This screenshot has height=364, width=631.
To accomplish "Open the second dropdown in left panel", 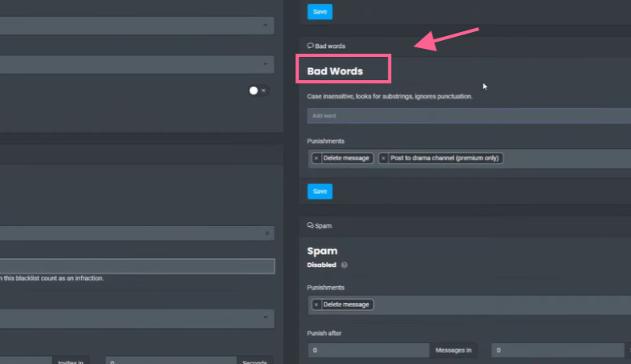I will [x=136, y=64].
